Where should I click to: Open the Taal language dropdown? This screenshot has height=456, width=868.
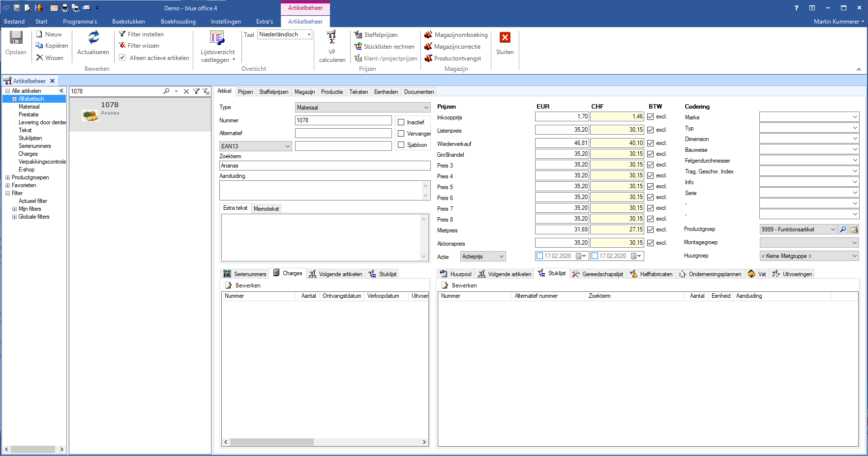click(x=309, y=34)
